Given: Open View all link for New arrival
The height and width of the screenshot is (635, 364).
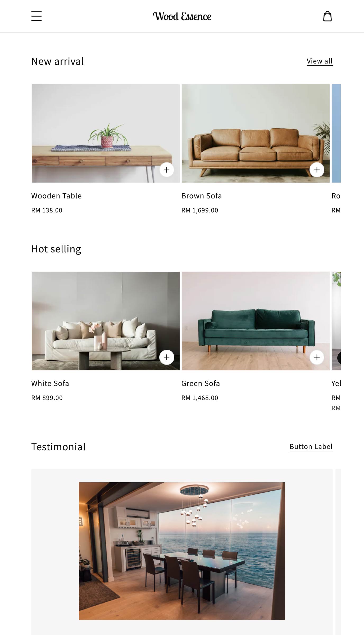Looking at the screenshot, I should [320, 61].
